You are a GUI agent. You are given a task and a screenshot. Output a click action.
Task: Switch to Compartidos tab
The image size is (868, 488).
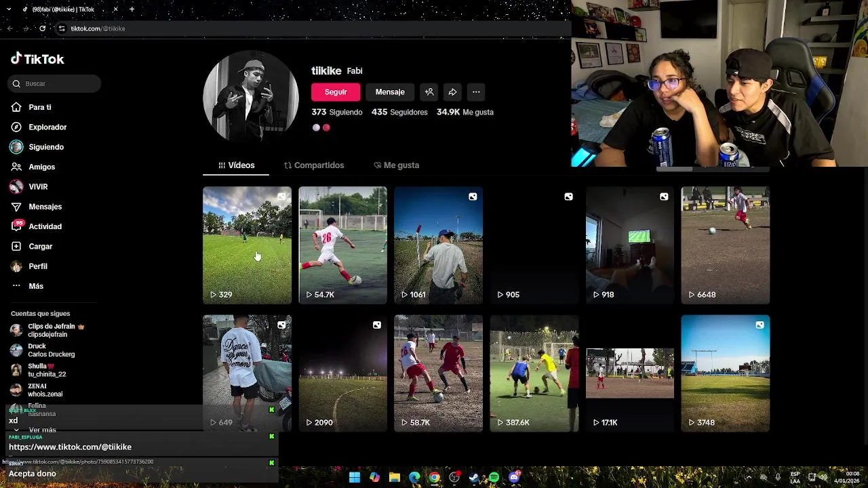314,165
